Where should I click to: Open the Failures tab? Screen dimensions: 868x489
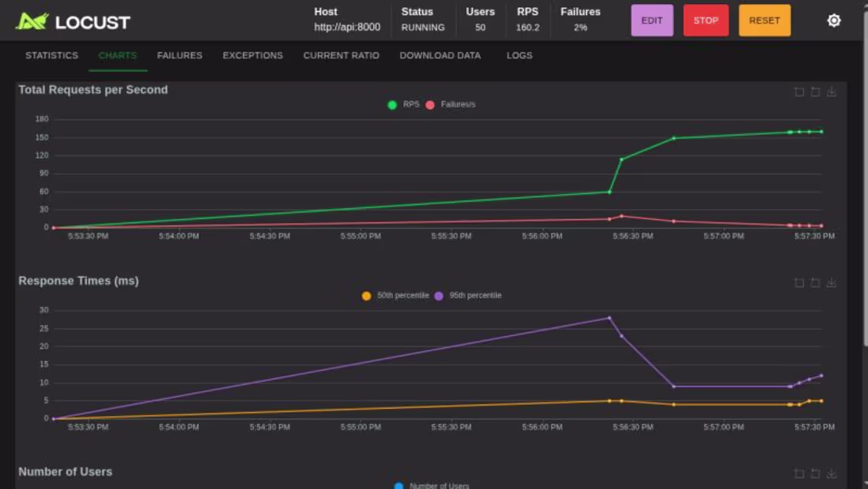(179, 55)
